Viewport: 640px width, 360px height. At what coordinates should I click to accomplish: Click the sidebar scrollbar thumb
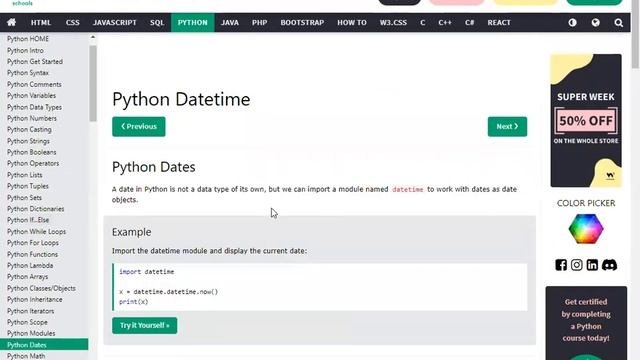(93, 83)
